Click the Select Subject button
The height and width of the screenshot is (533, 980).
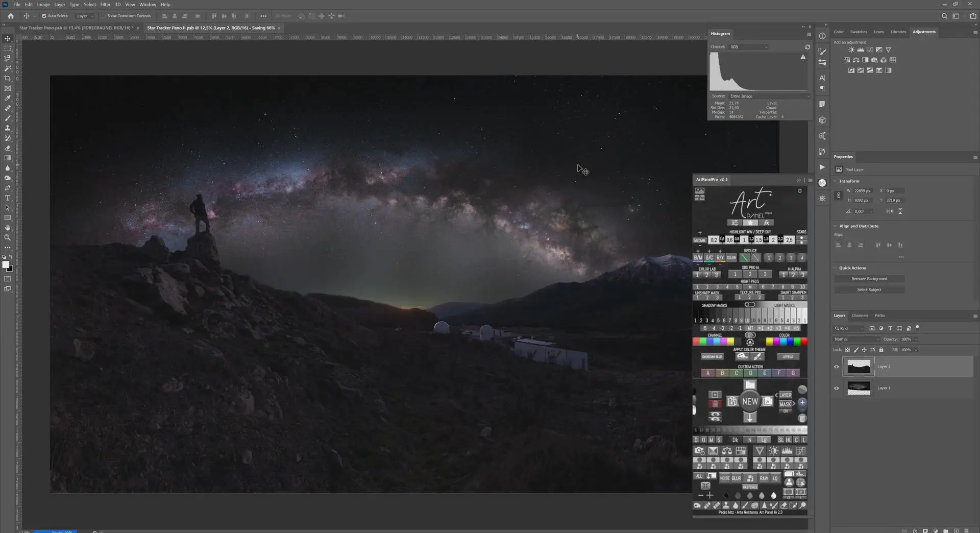point(869,289)
